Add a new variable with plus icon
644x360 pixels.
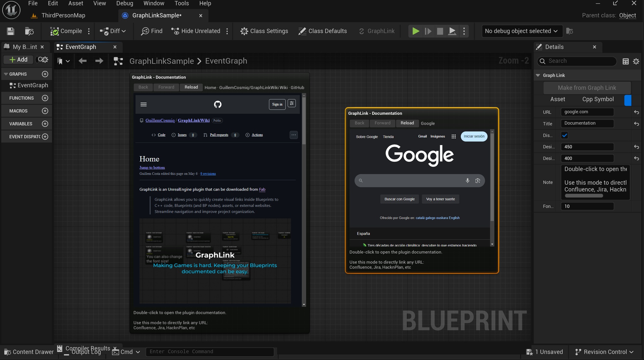tap(45, 124)
